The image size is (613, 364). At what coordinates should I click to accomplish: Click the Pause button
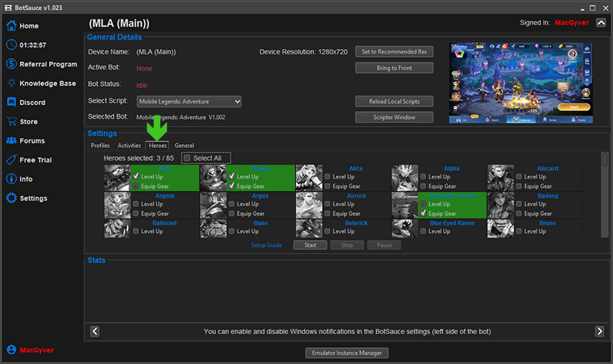[x=384, y=245]
